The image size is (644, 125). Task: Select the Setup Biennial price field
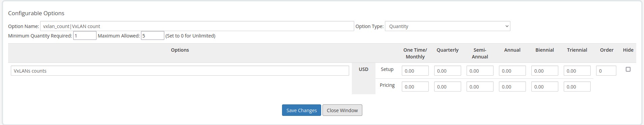pos(544,71)
